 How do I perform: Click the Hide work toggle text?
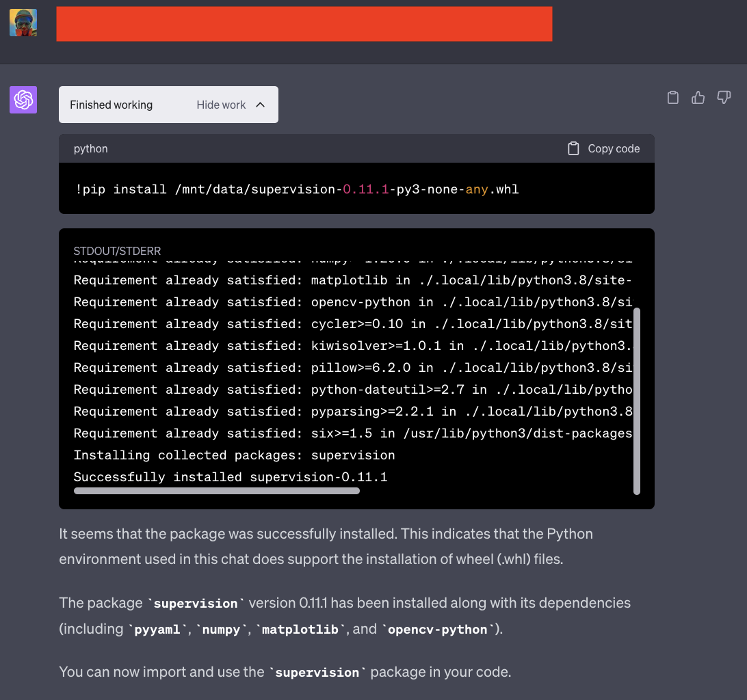click(221, 105)
